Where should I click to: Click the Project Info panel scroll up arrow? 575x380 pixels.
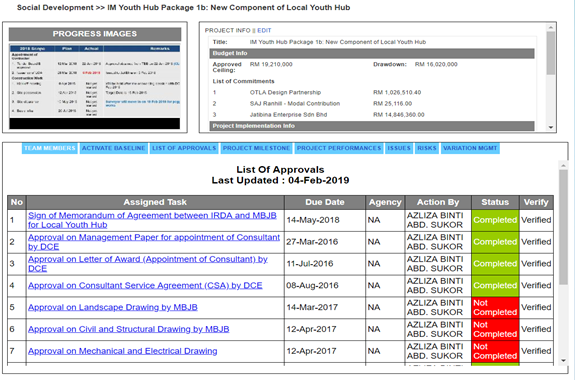[550, 28]
